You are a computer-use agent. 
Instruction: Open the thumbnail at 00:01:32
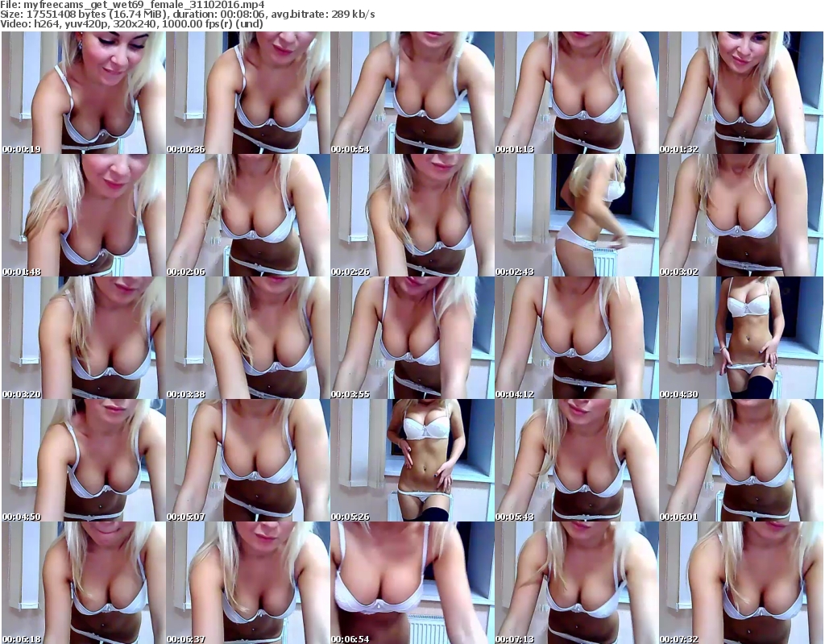point(741,93)
